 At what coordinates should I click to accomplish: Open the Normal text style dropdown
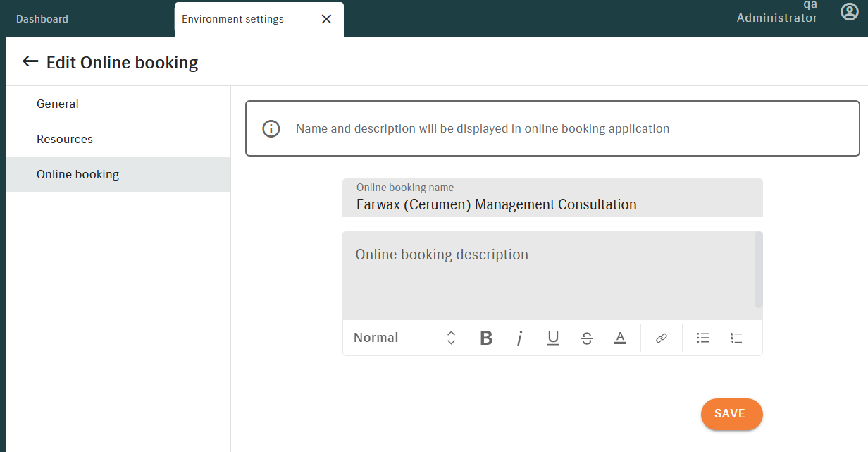pos(404,338)
